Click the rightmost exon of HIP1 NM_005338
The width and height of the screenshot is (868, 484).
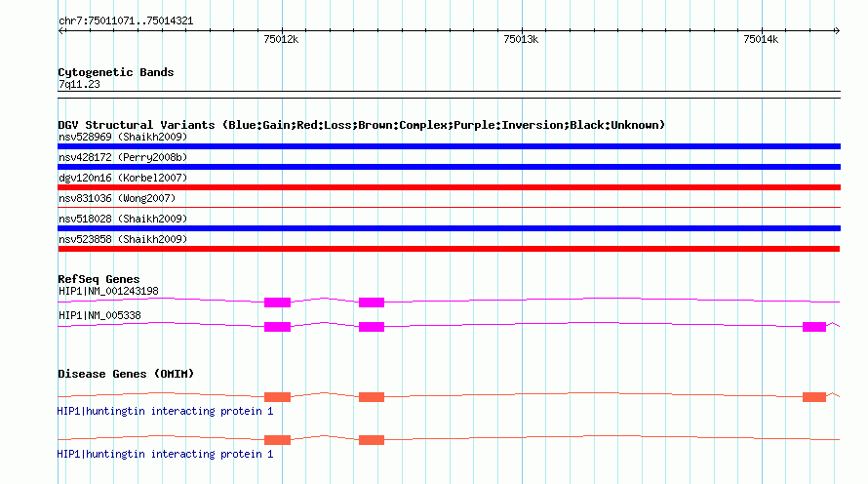tap(814, 327)
